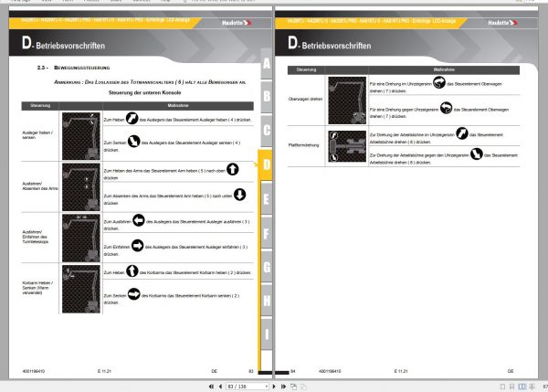Image resolution: width=548 pixels, height=392 pixels.
Task: Click the Oberwagen drehen diagram image
Action: (x=347, y=101)
